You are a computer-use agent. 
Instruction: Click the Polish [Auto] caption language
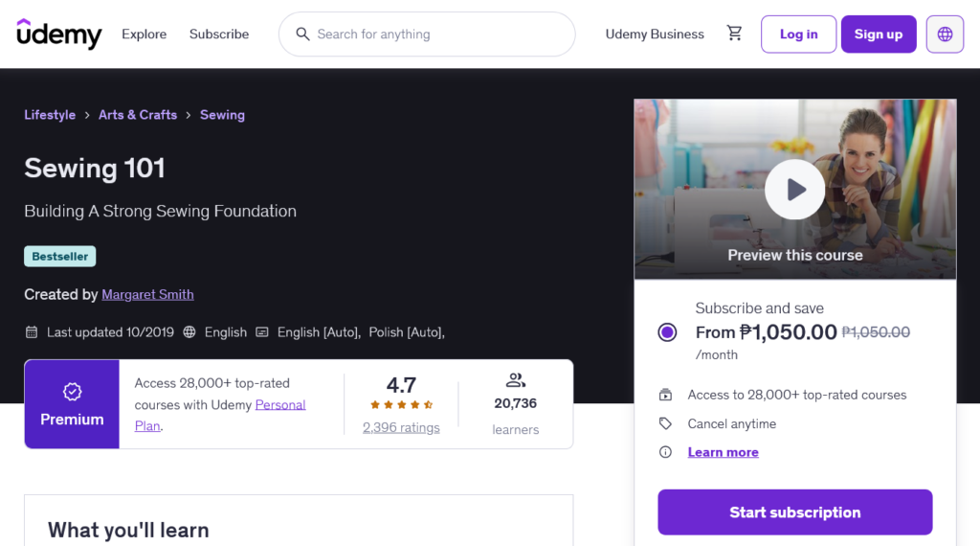[407, 332]
